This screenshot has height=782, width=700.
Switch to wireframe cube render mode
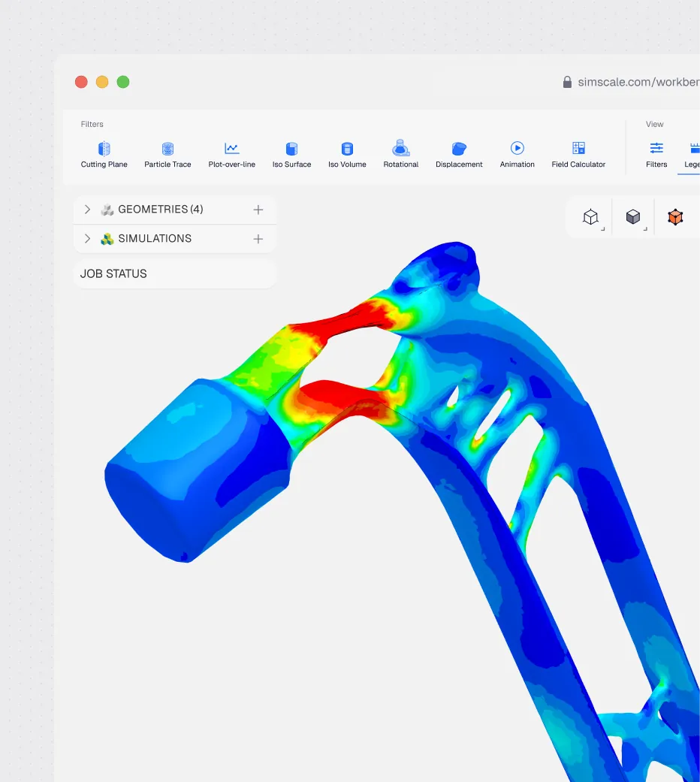pyautogui.click(x=591, y=217)
